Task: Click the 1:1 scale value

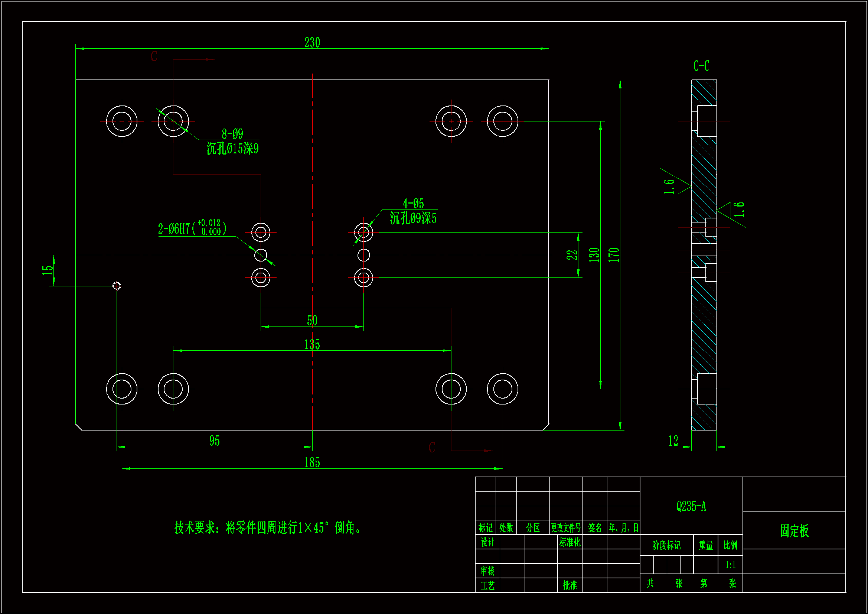Action: (x=730, y=565)
